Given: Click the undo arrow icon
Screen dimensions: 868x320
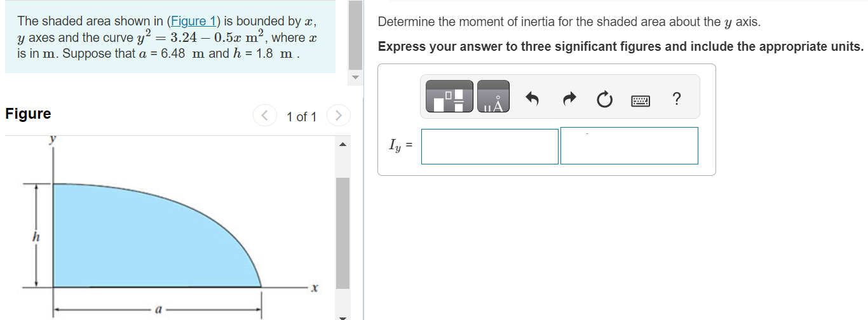Looking at the screenshot, I should pyautogui.click(x=532, y=98).
